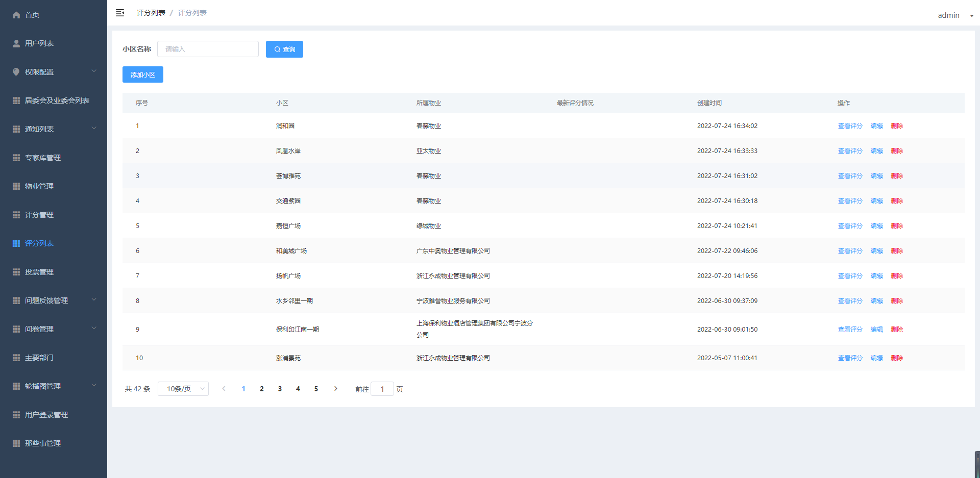Click the 共 42 条 total count label
This screenshot has width=980, height=478.
click(x=137, y=389)
